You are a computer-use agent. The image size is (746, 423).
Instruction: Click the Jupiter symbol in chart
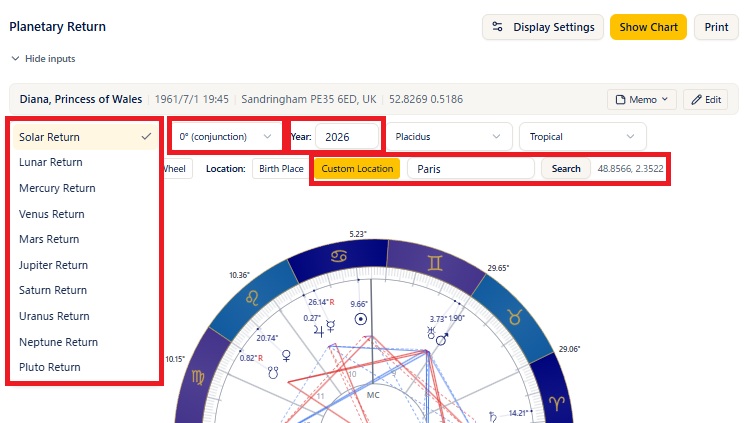point(318,330)
